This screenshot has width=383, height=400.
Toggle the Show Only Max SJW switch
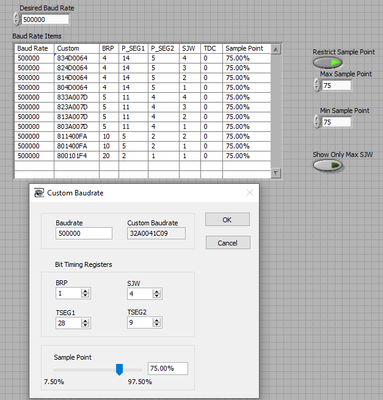pyautogui.click(x=328, y=165)
